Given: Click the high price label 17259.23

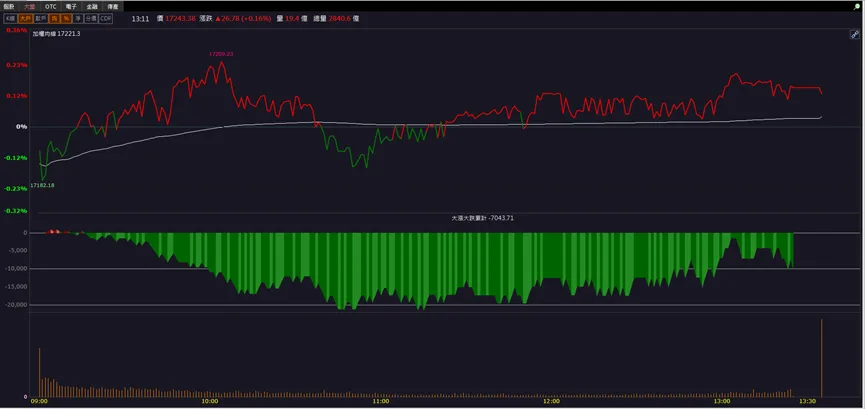Looking at the screenshot, I should click(x=221, y=54).
